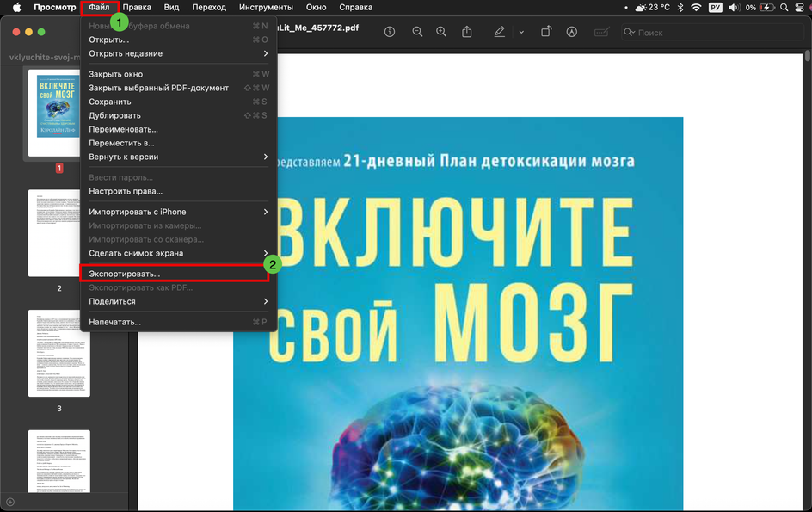Click the rotate page icon

click(546, 32)
